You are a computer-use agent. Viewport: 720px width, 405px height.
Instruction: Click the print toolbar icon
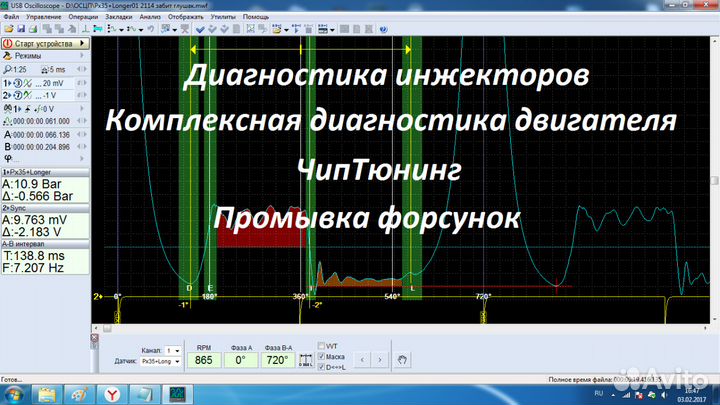coord(33,29)
